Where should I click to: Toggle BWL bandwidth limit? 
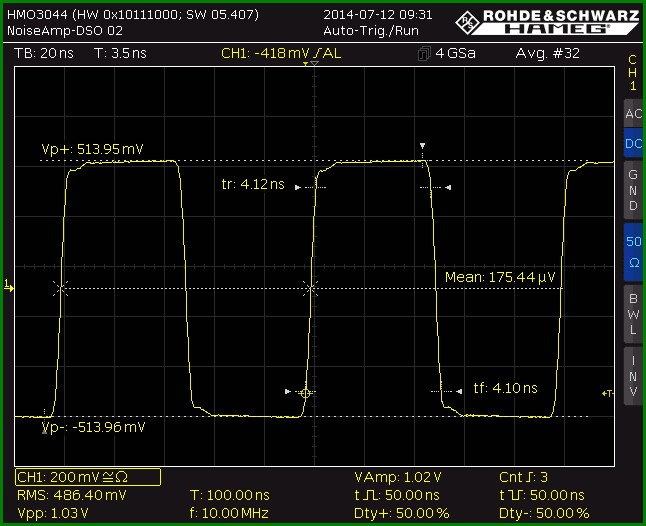[x=633, y=314]
